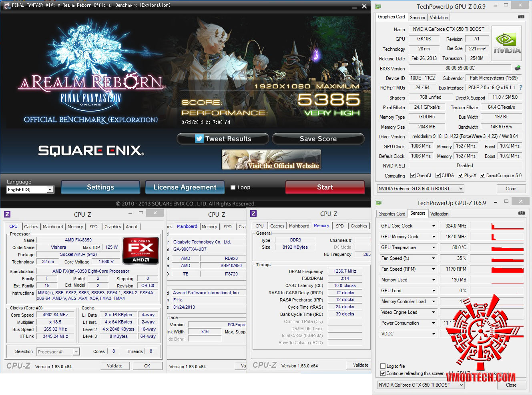
Task: Expand the Power Consumption sensor dropdown
Action: tap(434, 323)
